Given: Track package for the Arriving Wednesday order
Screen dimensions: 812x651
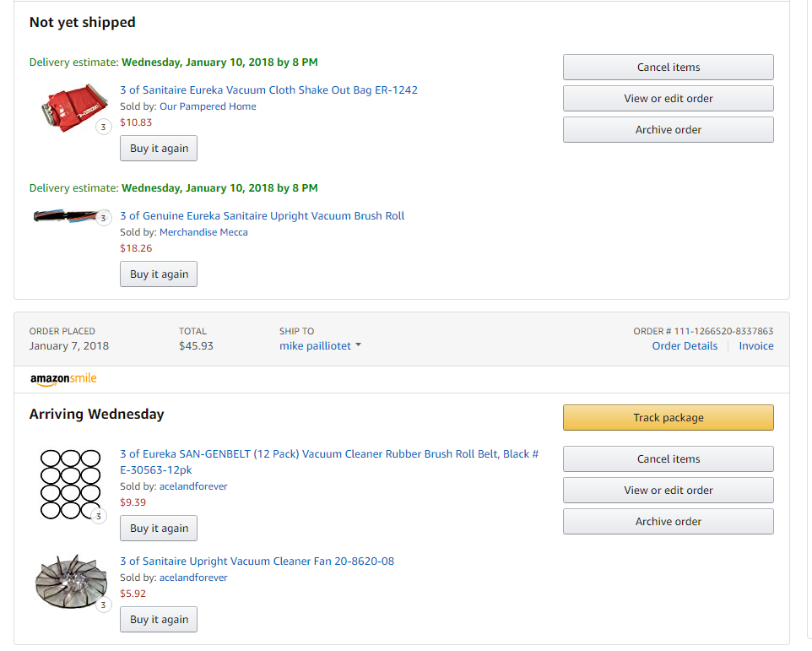Looking at the screenshot, I should pyautogui.click(x=668, y=418).
